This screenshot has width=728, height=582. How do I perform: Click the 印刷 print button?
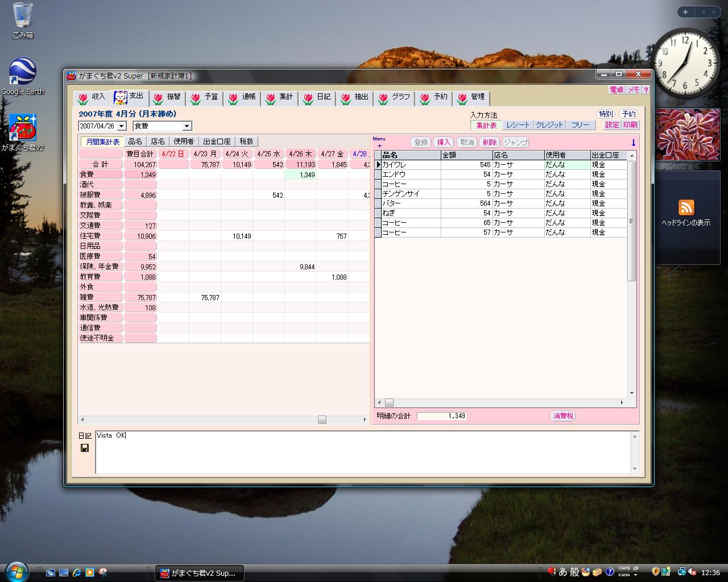point(630,125)
